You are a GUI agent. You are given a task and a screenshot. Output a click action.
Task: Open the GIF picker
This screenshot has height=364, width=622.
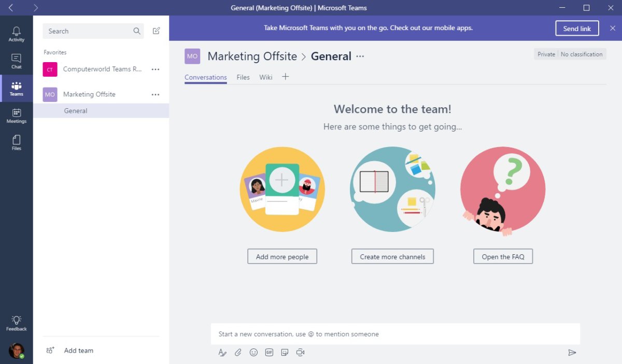[269, 353]
